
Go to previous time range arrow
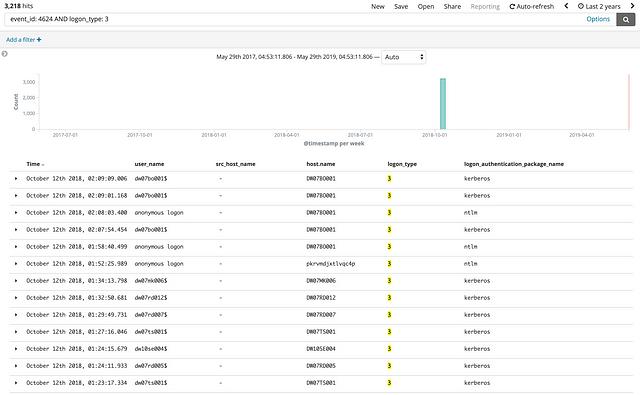click(566, 6)
